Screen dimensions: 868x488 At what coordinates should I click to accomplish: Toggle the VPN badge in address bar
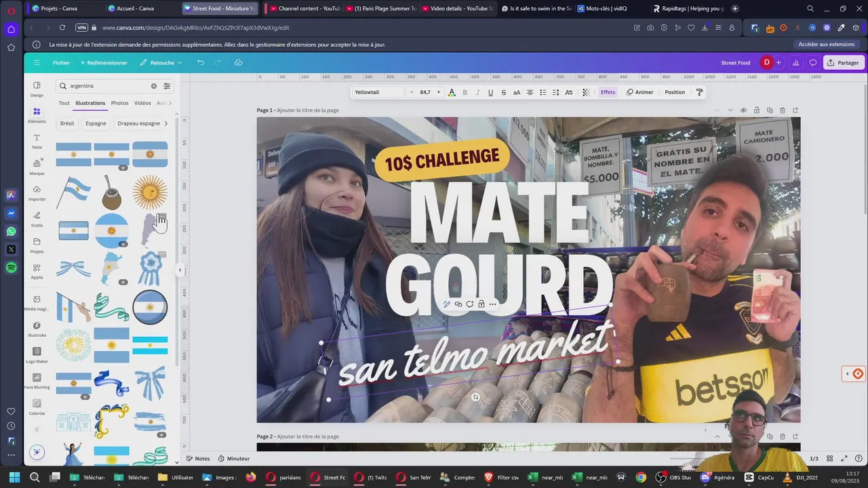[82, 28]
